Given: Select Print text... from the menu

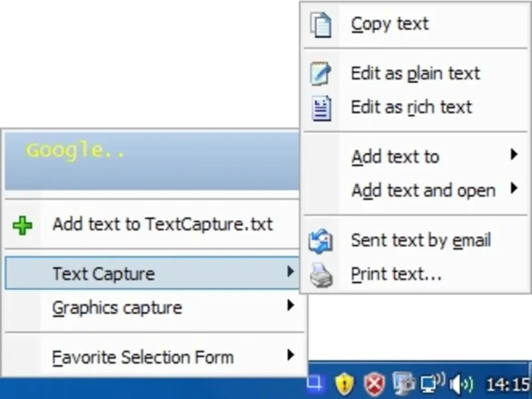Looking at the screenshot, I should [x=396, y=274].
